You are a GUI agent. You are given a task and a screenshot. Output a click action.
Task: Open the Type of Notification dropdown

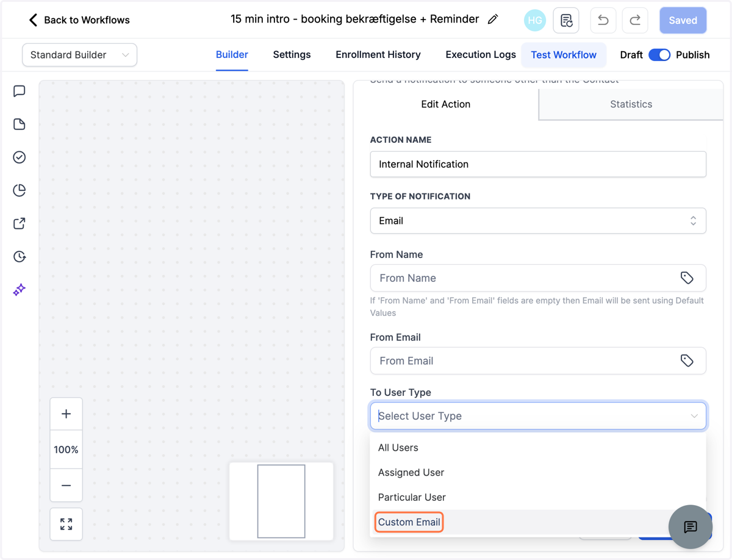pyautogui.click(x=538, y=221)
